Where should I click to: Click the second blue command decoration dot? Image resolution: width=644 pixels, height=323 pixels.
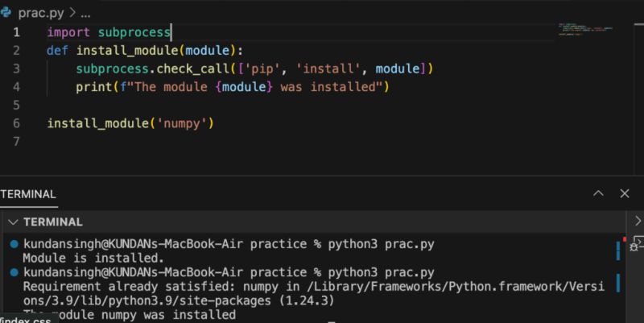coord(14,272)
